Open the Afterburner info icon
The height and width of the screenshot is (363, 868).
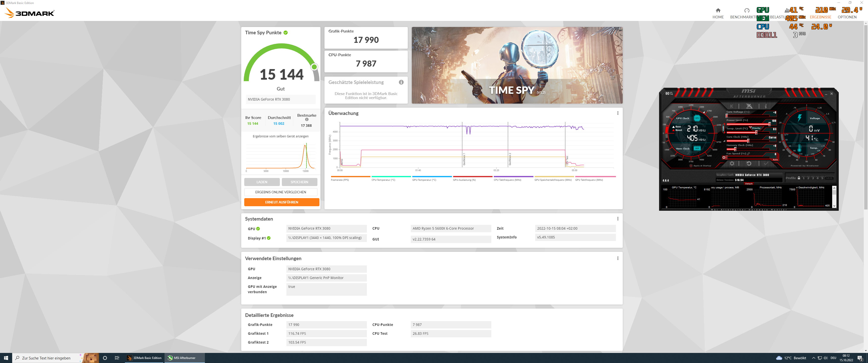coord(765,106)
